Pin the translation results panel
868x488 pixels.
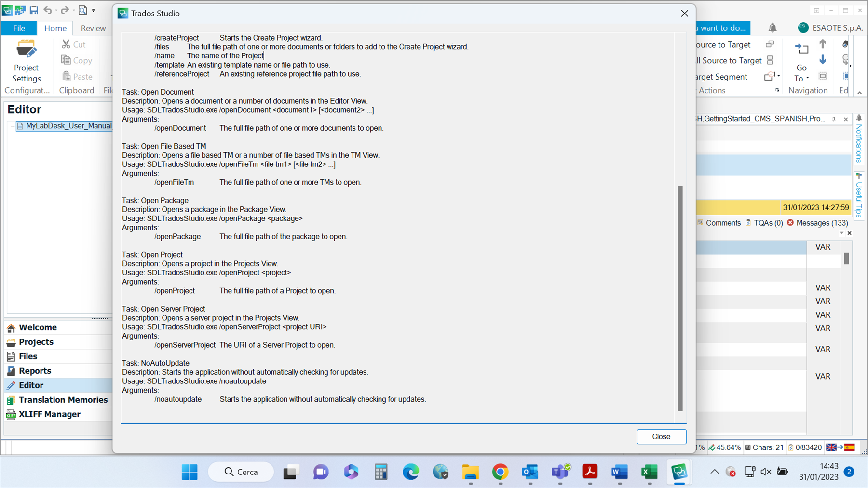(834, 119)
